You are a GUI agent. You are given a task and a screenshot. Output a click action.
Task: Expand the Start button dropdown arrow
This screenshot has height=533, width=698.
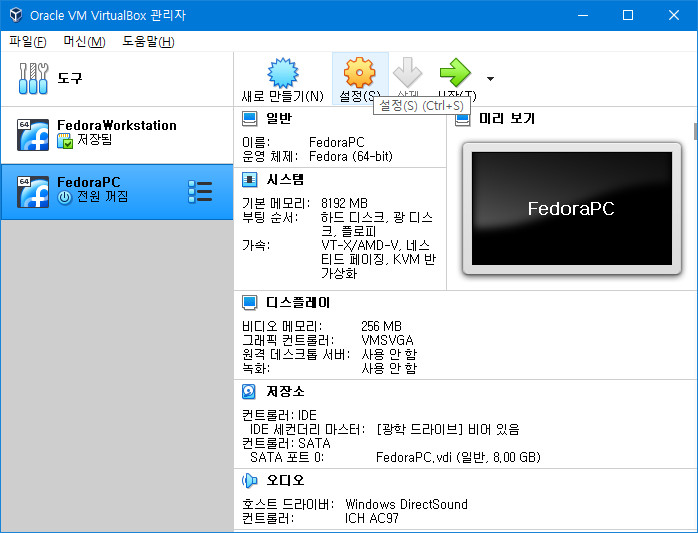coord(490,79)
